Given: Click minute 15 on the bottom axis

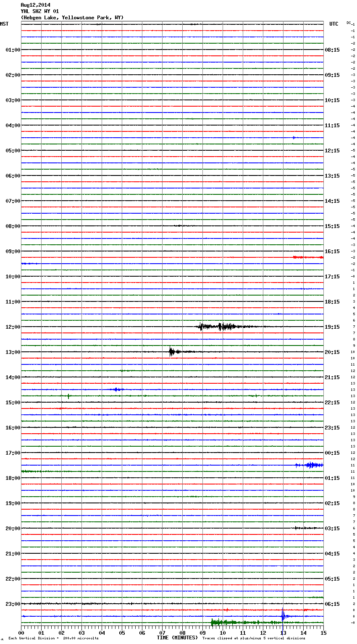Looking at the screenshot, I should coord(323,633).
